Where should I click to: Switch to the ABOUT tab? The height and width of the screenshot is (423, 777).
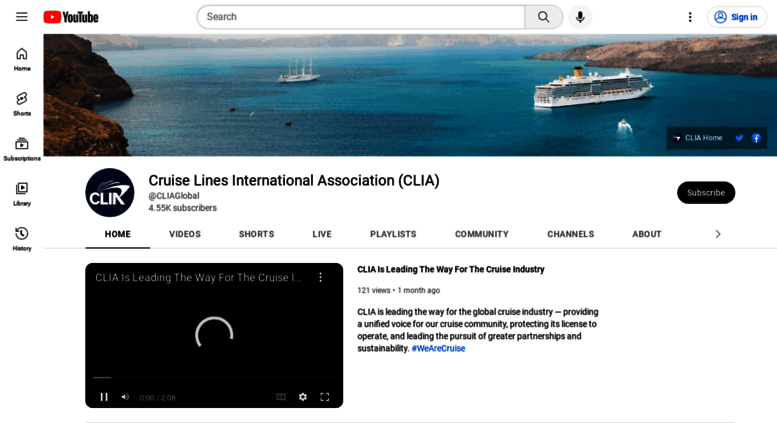[647, 234]
